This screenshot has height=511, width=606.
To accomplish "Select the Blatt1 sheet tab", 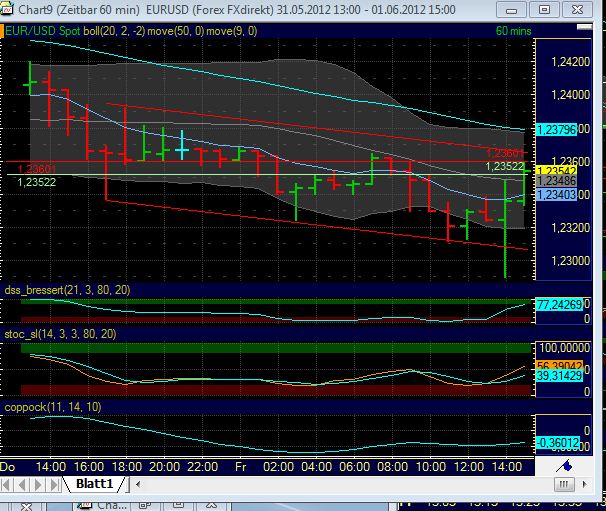I will click(94, 484).
